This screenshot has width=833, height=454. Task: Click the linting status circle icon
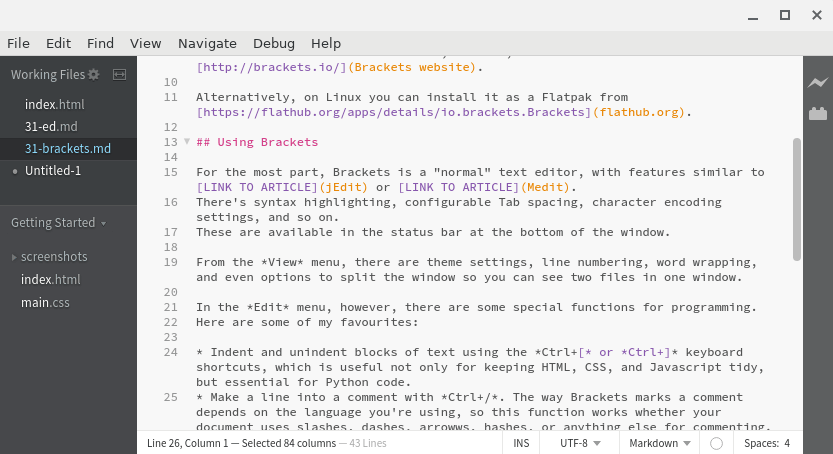tap(716, 443)
